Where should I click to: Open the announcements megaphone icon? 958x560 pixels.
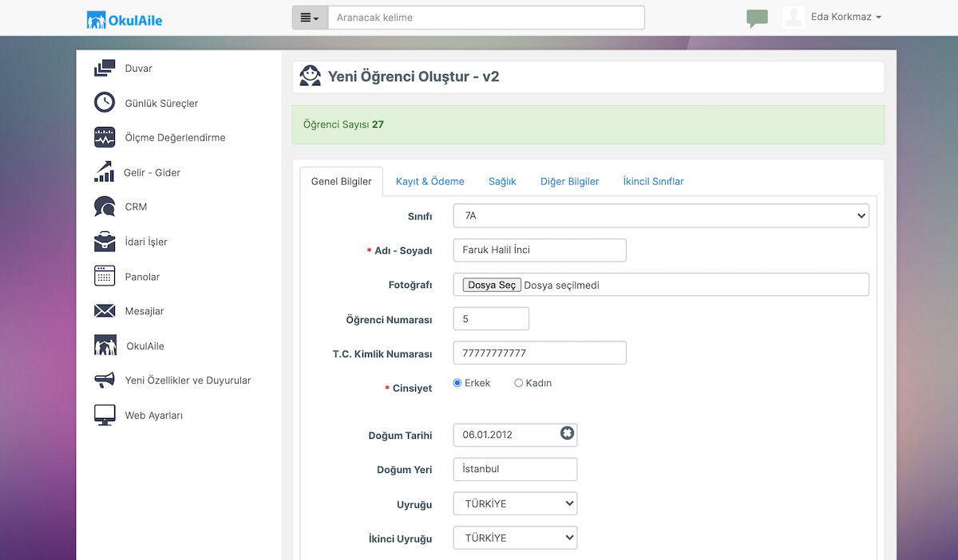(105, 381)
